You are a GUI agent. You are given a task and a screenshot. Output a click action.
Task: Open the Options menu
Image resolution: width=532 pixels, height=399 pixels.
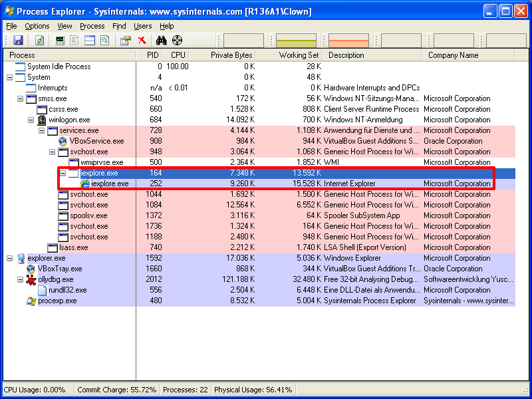tap(37, 26)
